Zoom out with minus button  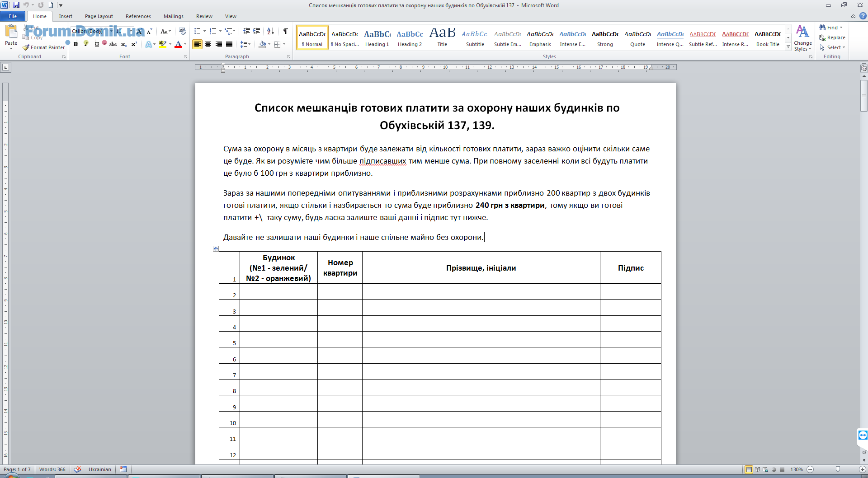coord(810,469)
